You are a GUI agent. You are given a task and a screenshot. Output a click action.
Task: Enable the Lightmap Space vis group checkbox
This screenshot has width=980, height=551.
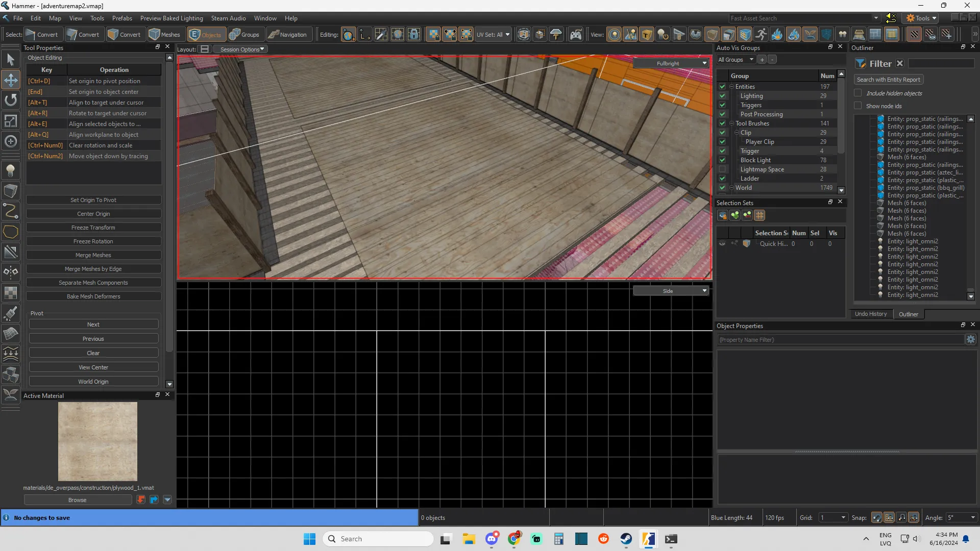pyautogui.click(x=722, y=169)
